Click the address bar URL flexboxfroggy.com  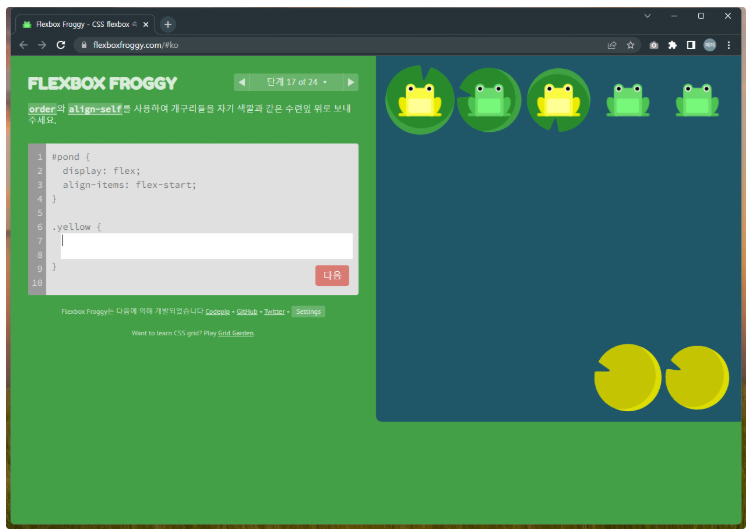pyautogui.click(x=135, y=45)
